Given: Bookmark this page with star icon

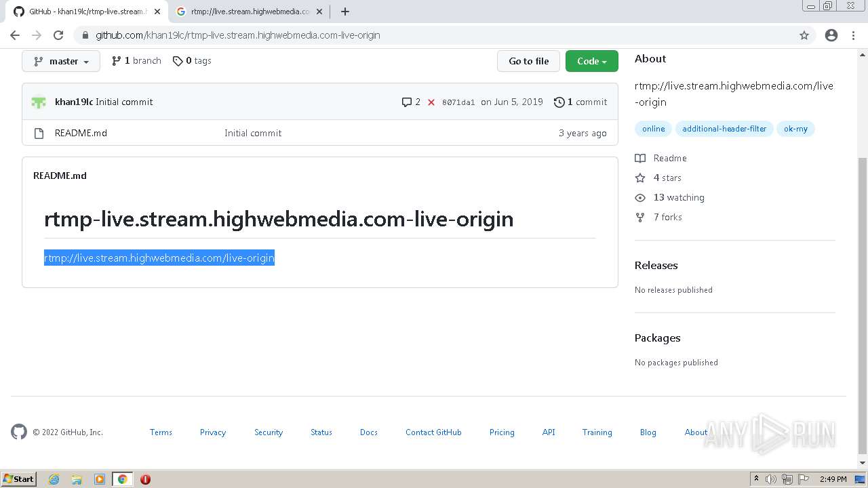Looking at the screenshot, I should tap(804, 35).
